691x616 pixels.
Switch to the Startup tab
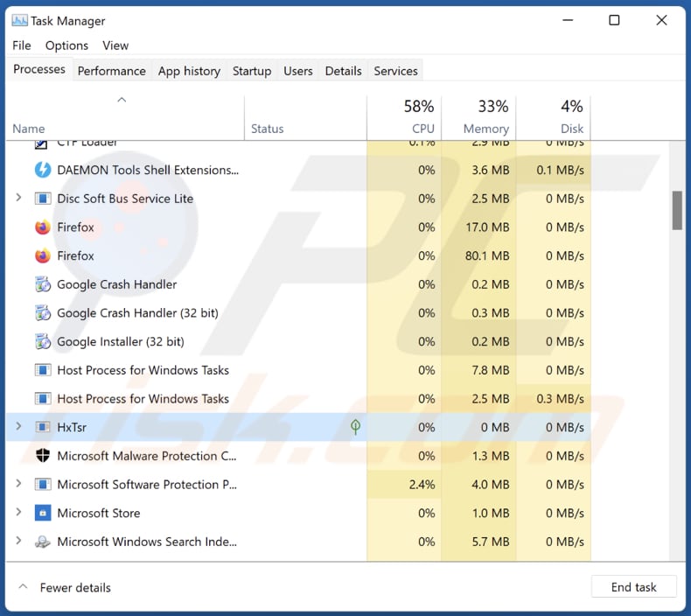tap(252, 71)
